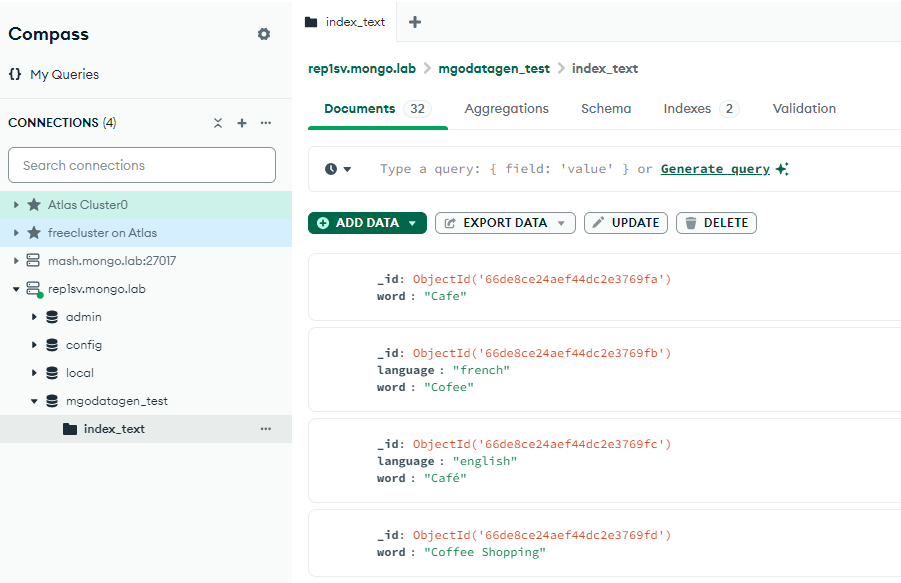This screenshot has height=583, width=901.
Task: Open the Connections more options menu
Action: 265,123
